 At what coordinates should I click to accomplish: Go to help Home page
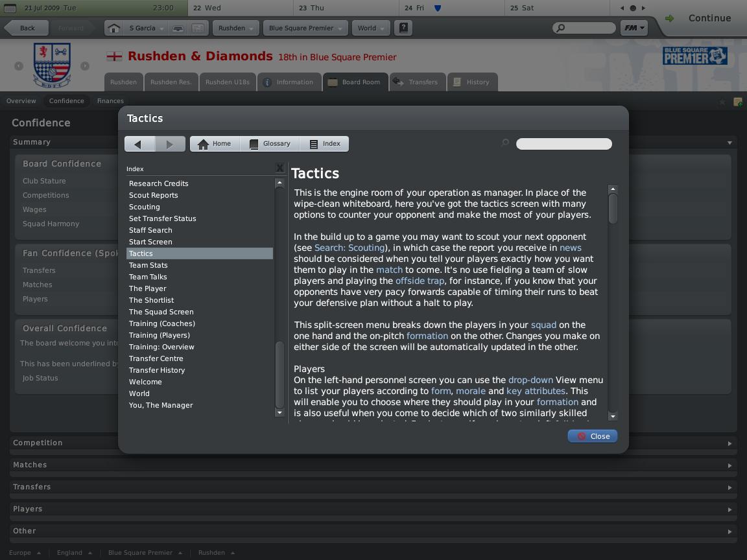pos(215,144)
